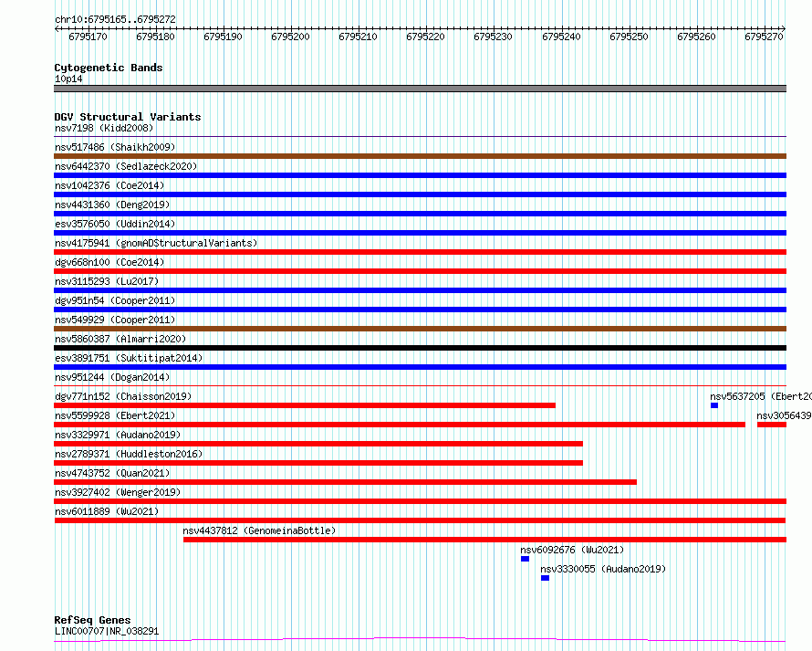The width and height of the screenshot is (812, 651).
Task: Open esv3891751 (Suktitipat2014) label
Action: point(129,358)
